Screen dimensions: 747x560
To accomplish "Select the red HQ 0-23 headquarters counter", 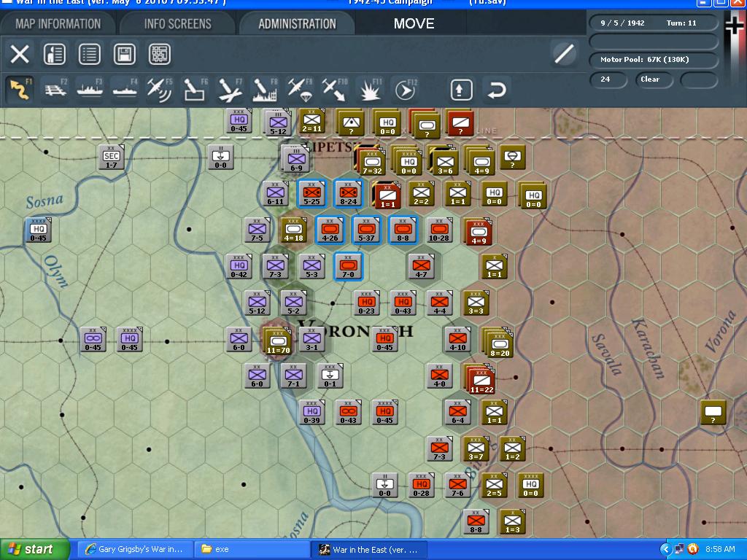I will 366,304.
